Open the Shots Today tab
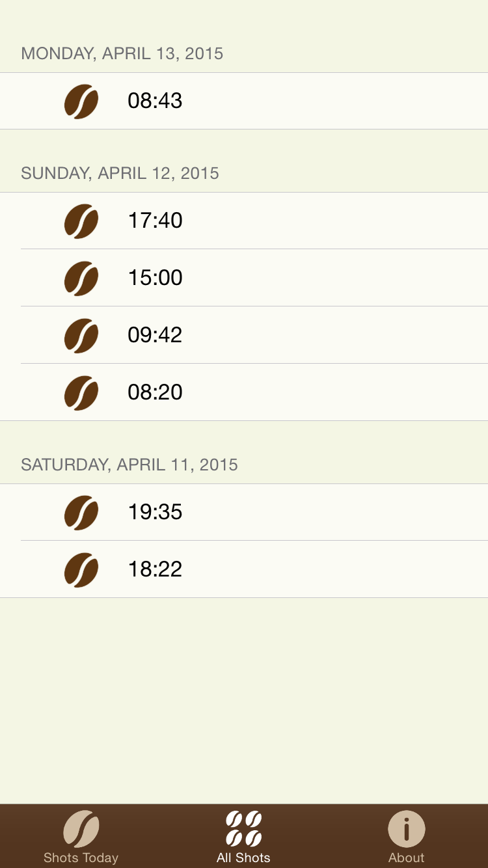 [x=81, y=837]
